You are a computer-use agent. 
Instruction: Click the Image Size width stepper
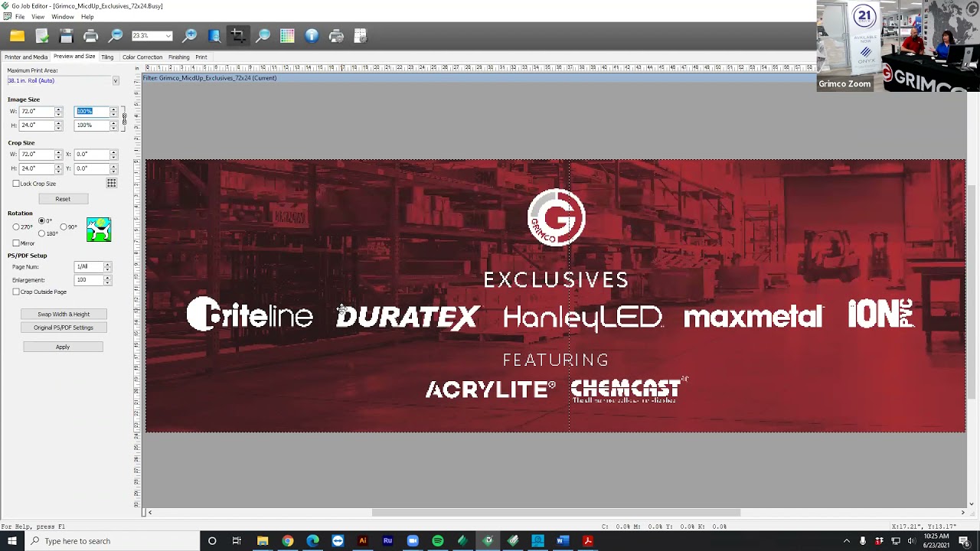click(58, 112)
